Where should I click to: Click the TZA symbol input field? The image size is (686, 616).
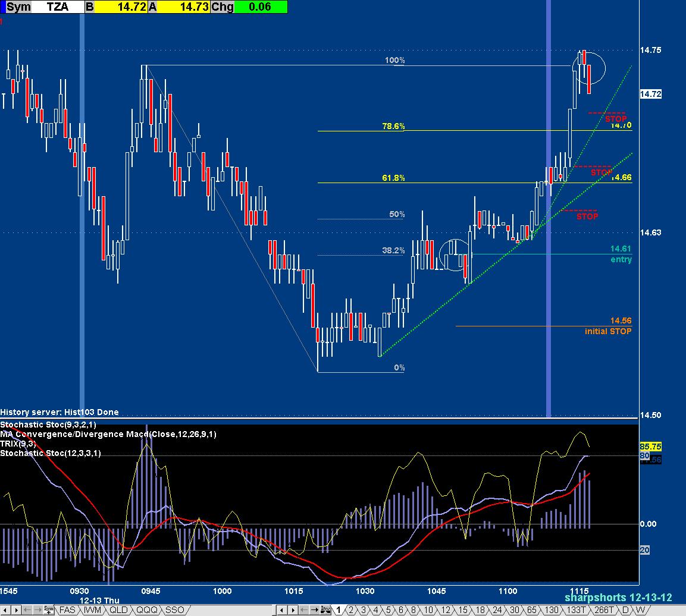pyautogui.click(x=58, y=7)
